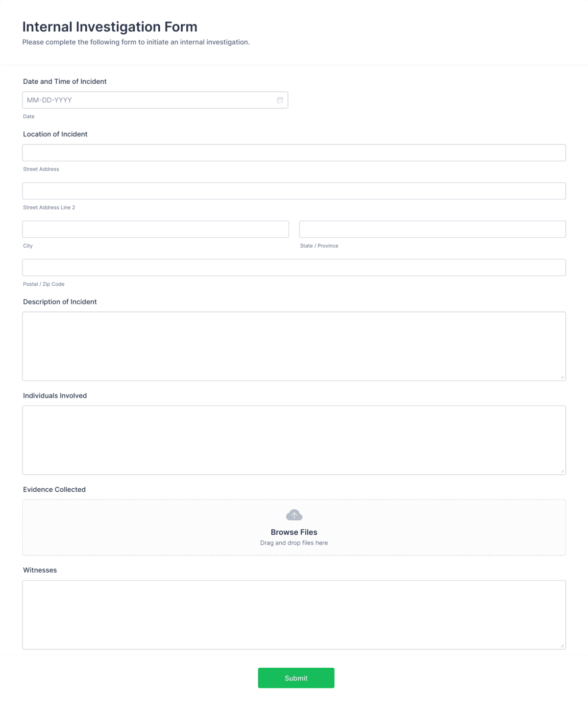Click the Location of Incident heading
The image size is (588, 705).
pos(55,134)
